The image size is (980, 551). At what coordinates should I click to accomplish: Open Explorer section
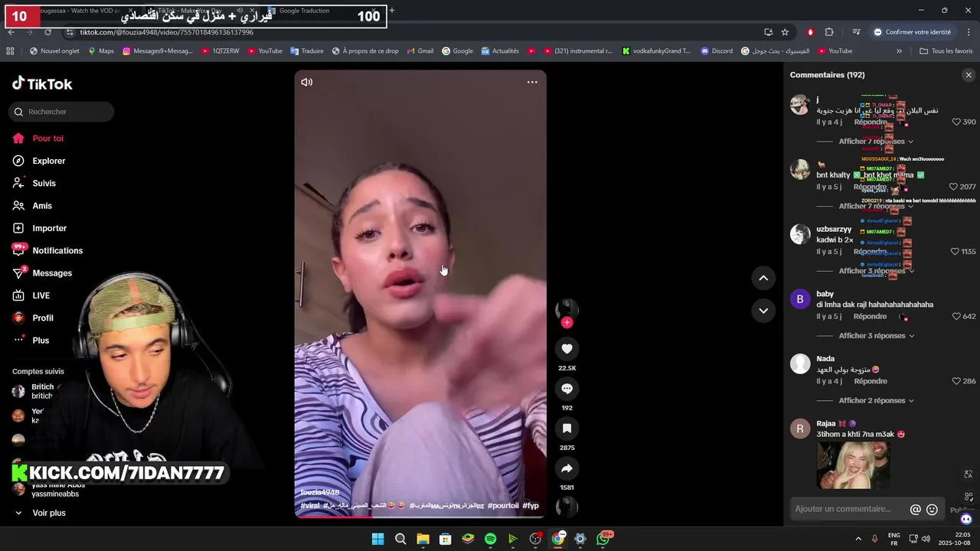coord(39,161)
